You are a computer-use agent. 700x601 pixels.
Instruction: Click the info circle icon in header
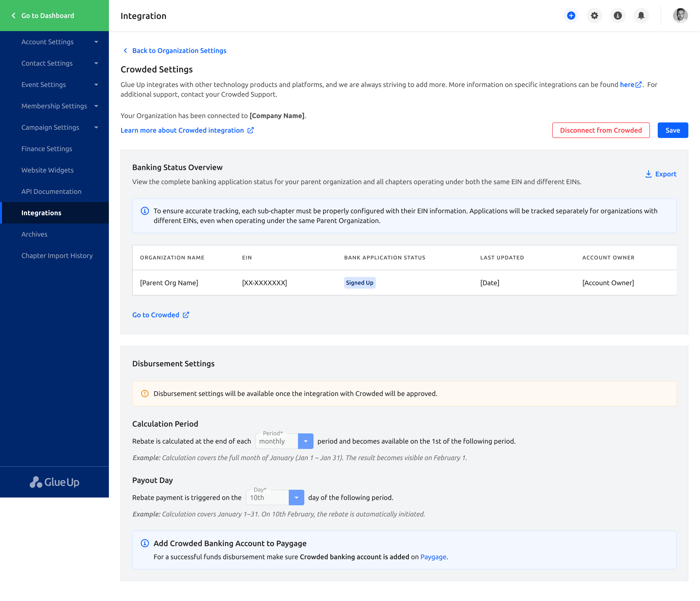tap(618, 16)
